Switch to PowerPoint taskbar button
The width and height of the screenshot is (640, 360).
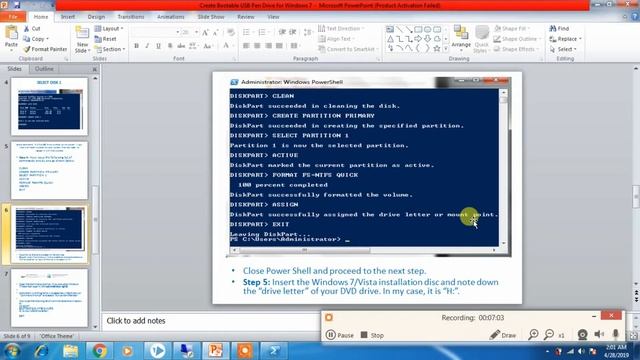click(216, 351)
